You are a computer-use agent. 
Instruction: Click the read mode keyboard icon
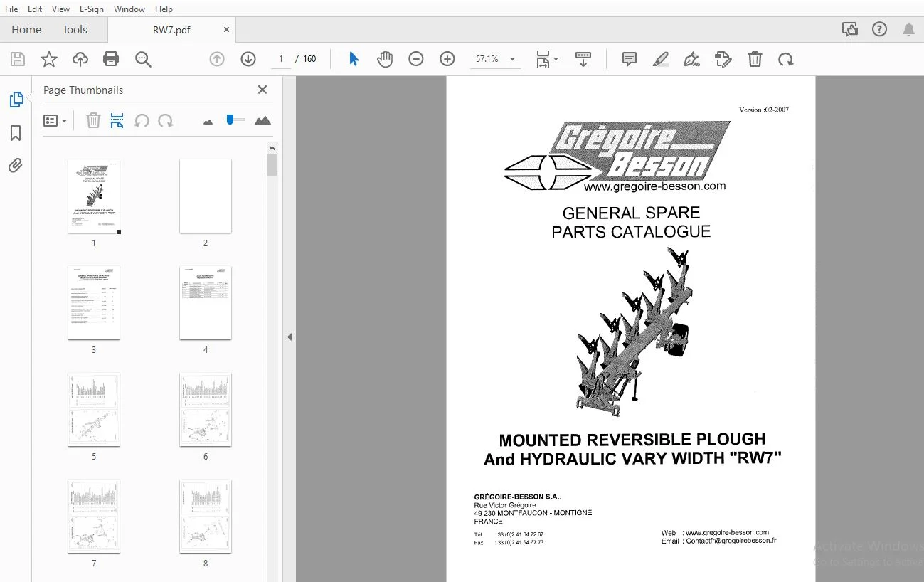click(583, 59)
